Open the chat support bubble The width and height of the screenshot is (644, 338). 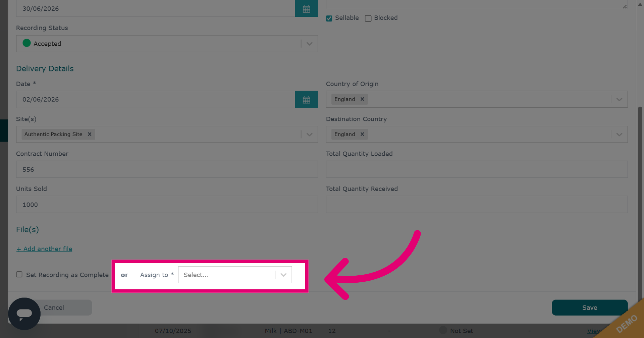coord(24,314)
